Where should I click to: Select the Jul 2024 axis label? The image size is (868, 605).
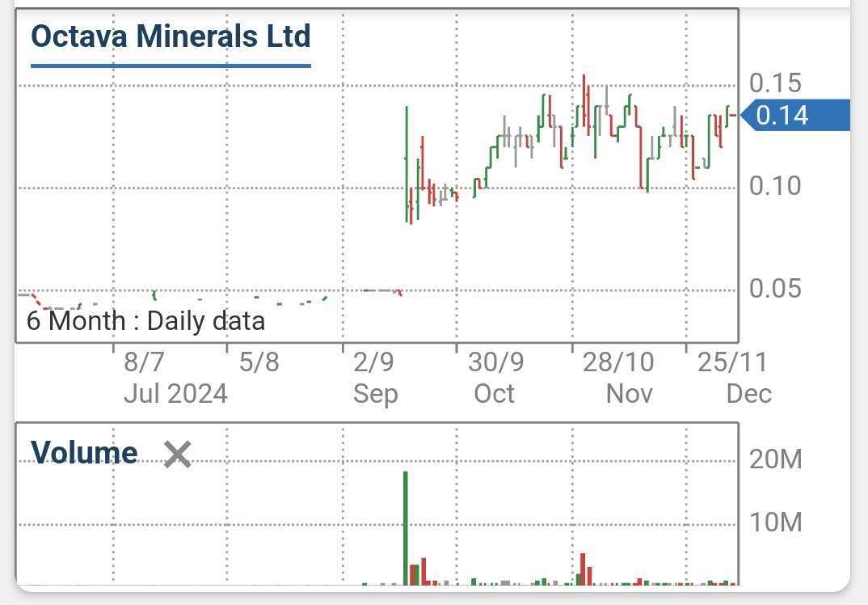pyautogui.click(x=176, y=394)
